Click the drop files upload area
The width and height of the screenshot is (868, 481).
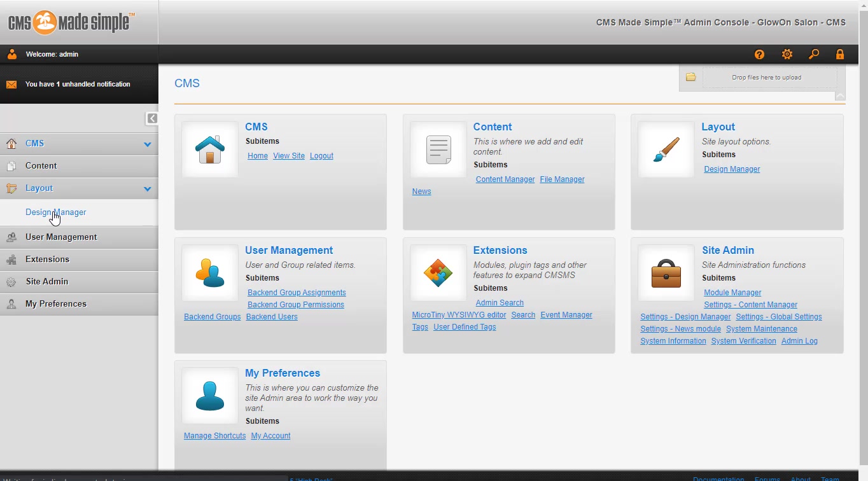click(x=766, y=78)
